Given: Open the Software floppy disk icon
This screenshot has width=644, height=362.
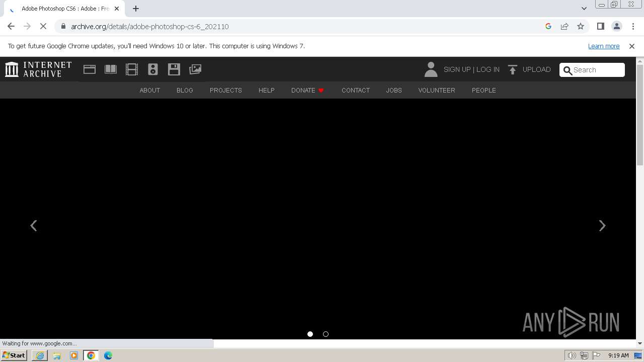Looking at the screenshot, I should click(x=174, y=69).
